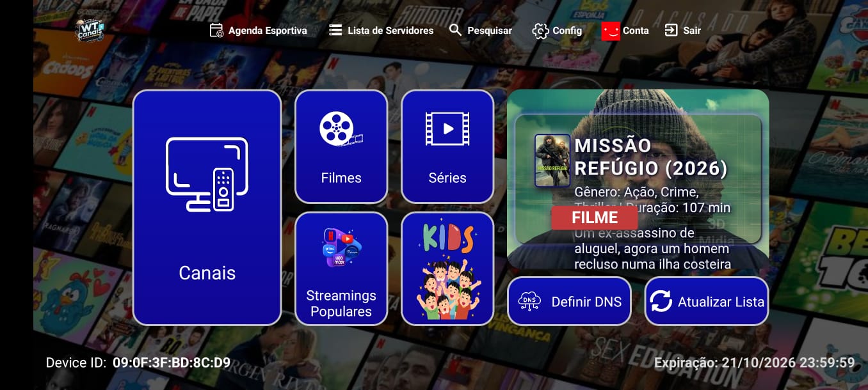Click the Lista de Servidores list icon
This screenshot has height=390, width=868.
click(335, 30)
